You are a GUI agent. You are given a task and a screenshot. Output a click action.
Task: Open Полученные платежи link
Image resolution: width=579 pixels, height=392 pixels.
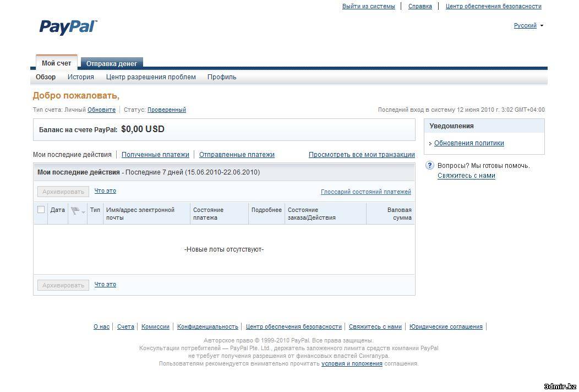155,155
